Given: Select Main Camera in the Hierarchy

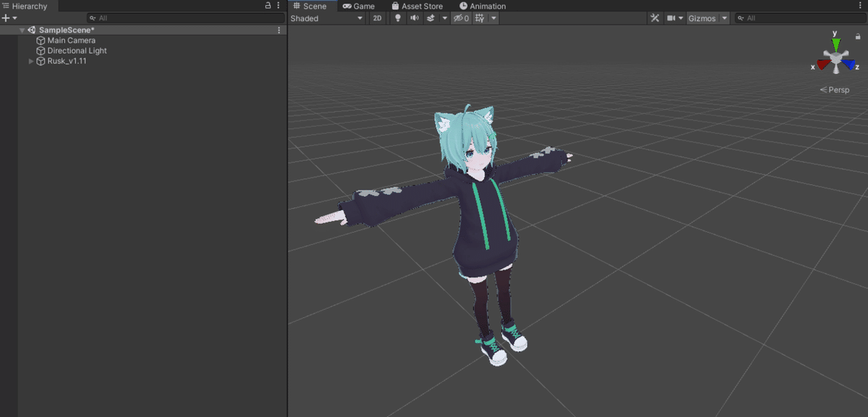Looking at the screenshot, I should pos(71,40).
